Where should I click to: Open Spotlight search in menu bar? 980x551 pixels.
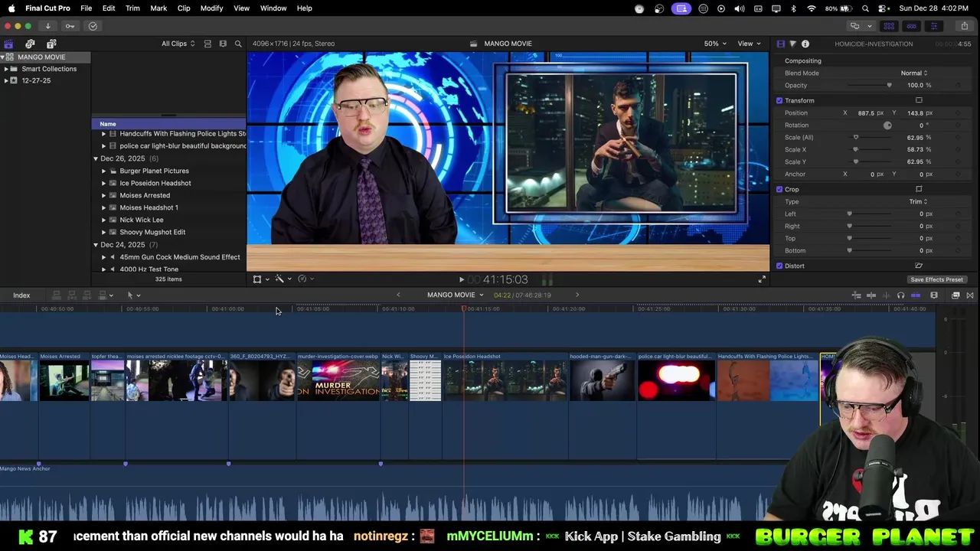865,8
